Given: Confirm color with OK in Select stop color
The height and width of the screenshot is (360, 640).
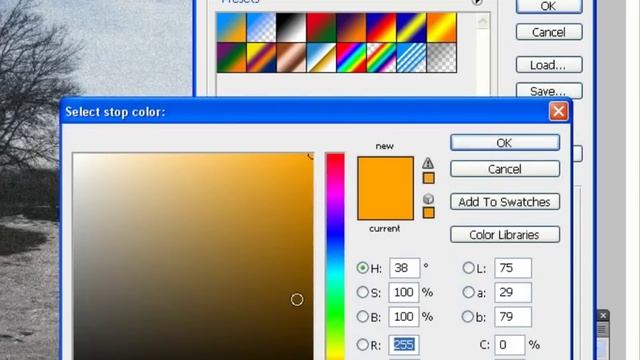Looking at the screenshot, I should point(505,143).
